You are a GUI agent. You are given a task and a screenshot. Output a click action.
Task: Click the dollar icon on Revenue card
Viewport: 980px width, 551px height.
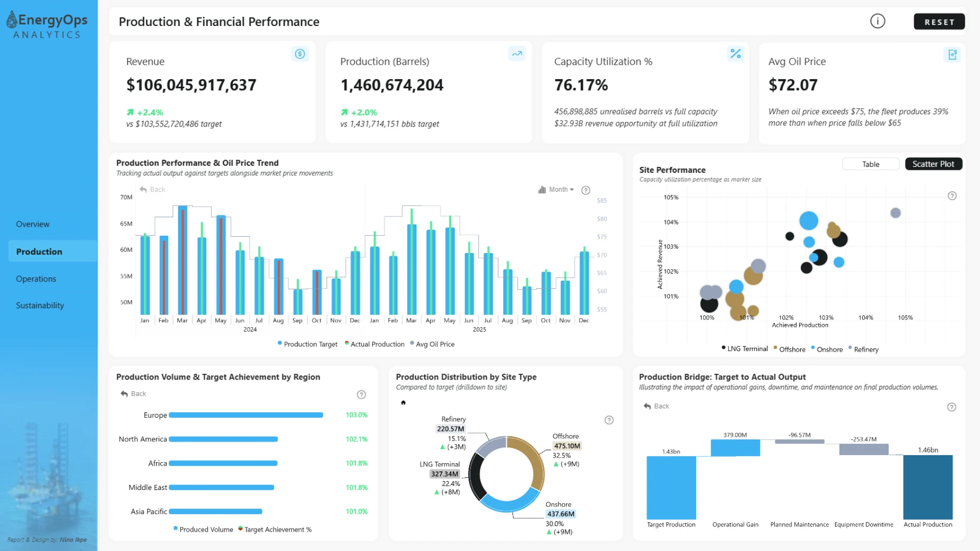click(x=300, y=54)
